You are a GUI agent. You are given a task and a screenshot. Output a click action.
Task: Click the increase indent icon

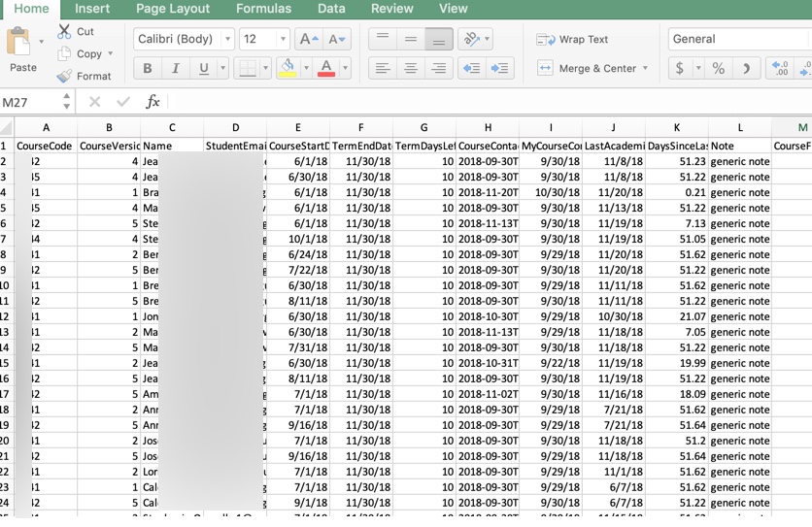pos(500,68)
